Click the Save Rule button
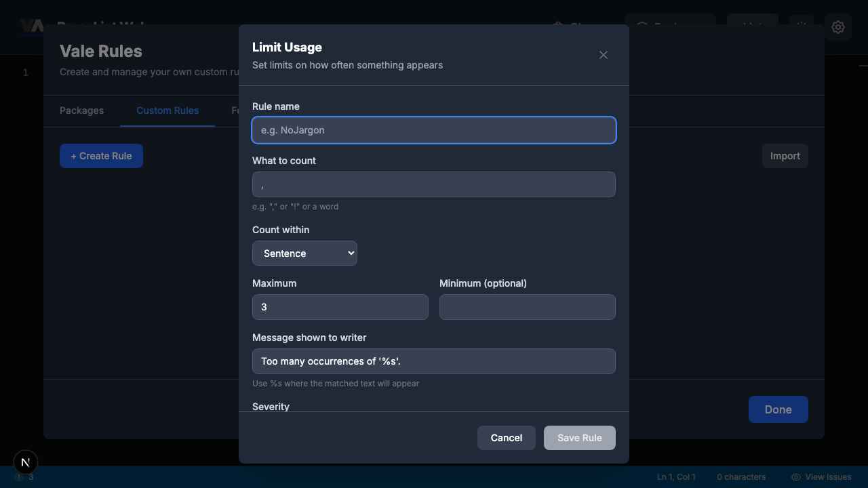This screenshot has height=488, width=868. [579, 438]
